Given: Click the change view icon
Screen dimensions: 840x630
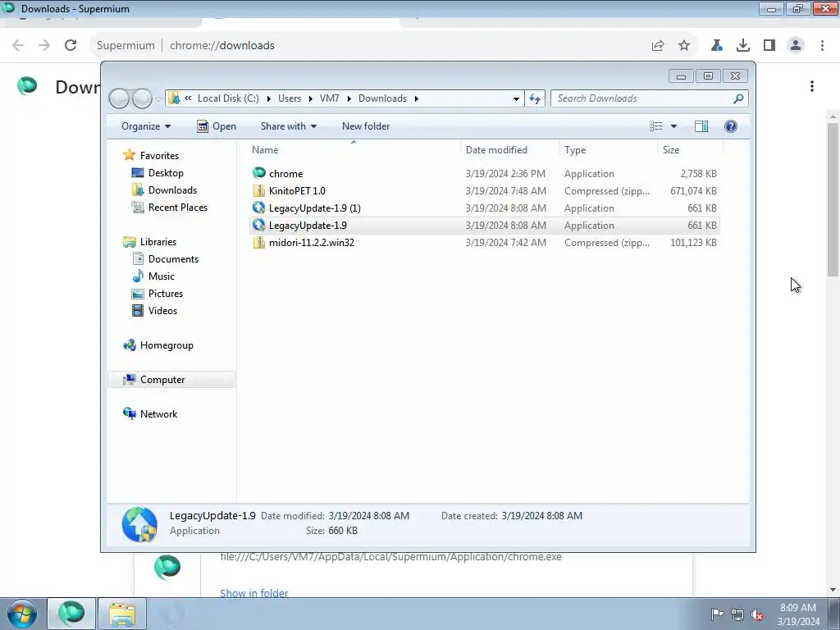Looking at the screenshot, I should (655, 126).
